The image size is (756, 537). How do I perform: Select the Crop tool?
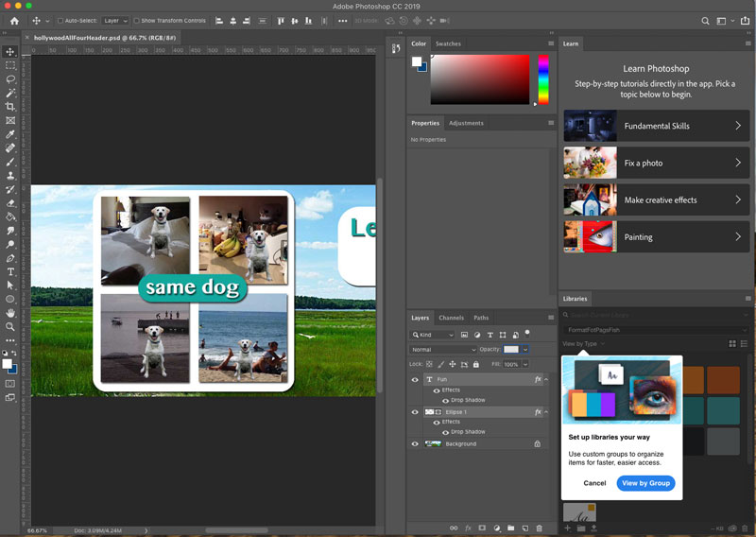coord(10,106)
